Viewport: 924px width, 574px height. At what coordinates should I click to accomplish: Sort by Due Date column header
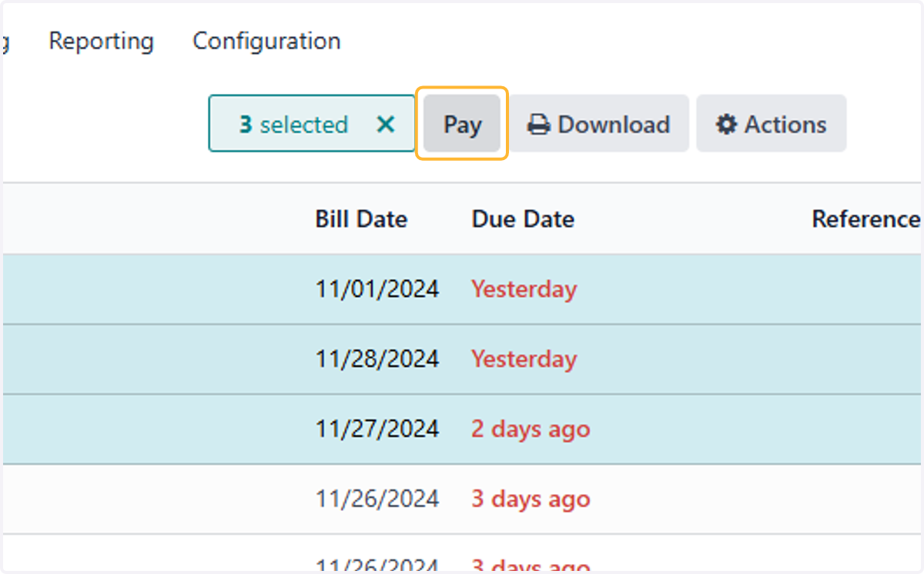point(523,219)
